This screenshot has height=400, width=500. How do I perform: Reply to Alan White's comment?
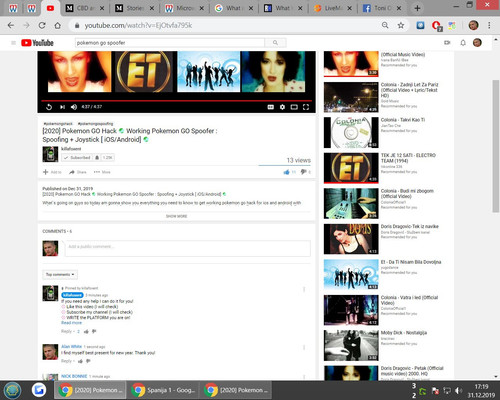pyautogui.click(x=66, y=361)
